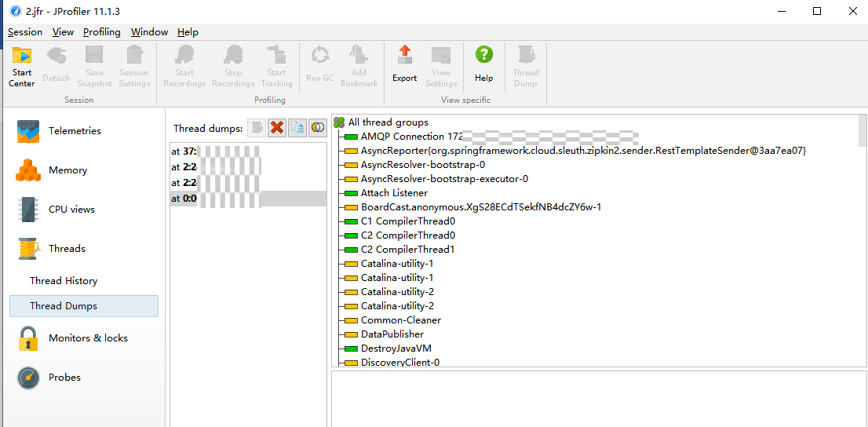The width and height of the screenshot is (868, 427).
Task: Open the Profiling menu
Action: [102, 32]
